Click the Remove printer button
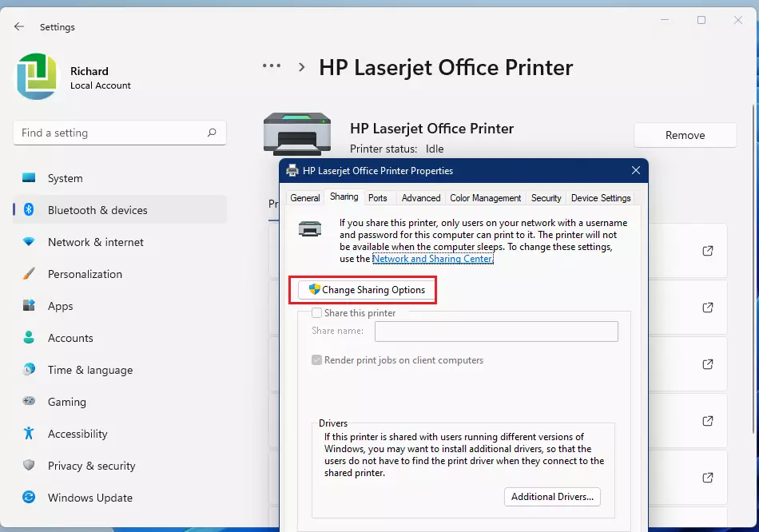This screenshot has width=759, height=532. click(685, 135)
